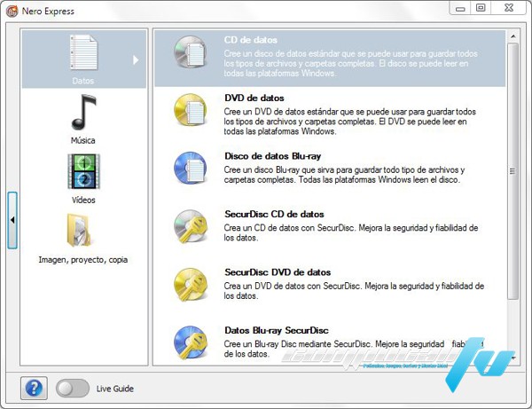Collapse the side panel with left arrow handle
532x409 pixels.
click(12, 220)
